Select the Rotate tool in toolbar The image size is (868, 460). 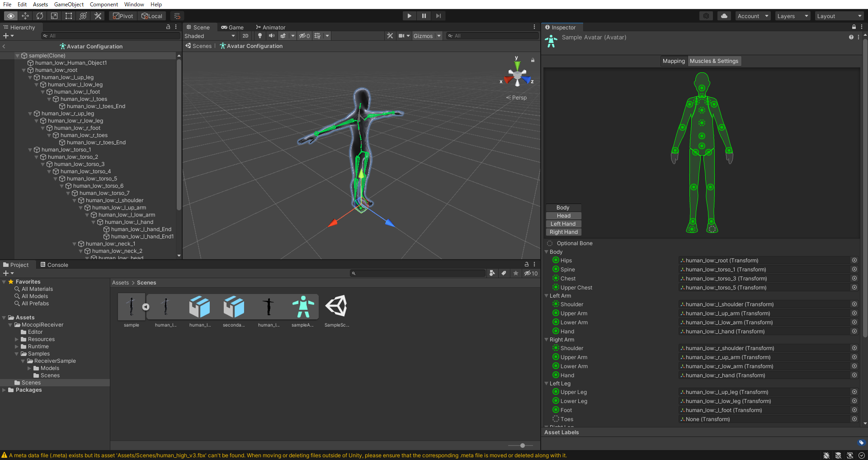point(40,16)
